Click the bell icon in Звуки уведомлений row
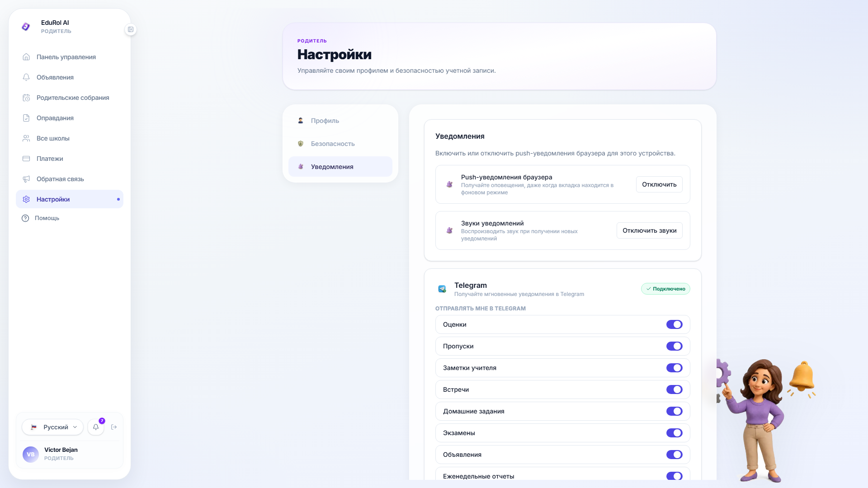 pos(449,230)
